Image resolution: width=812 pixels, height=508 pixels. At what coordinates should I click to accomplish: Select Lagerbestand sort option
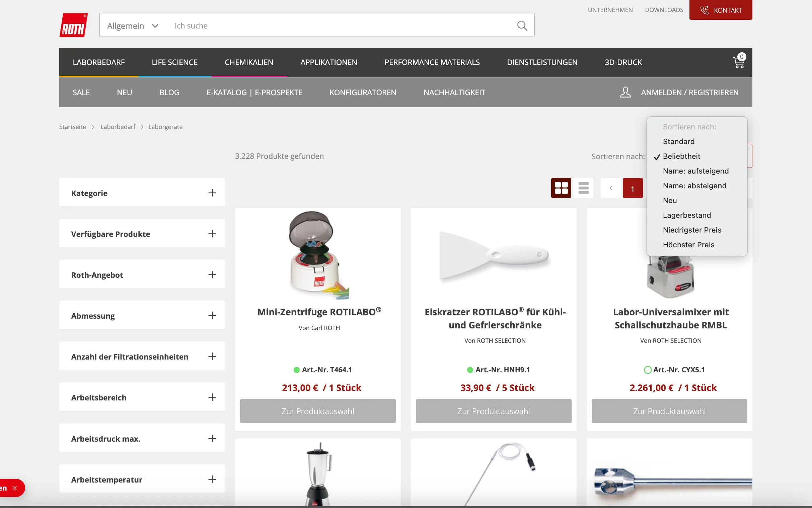click(x=697, y=215)
